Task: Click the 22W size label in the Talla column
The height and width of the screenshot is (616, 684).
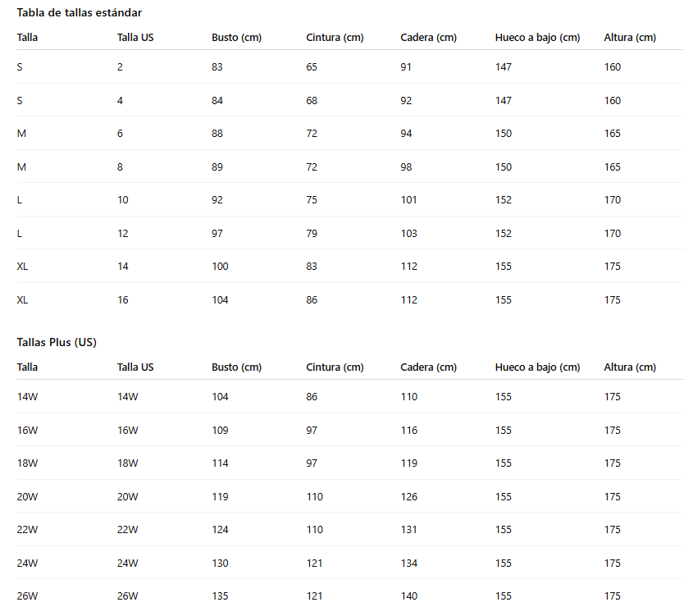Action: 27,530
